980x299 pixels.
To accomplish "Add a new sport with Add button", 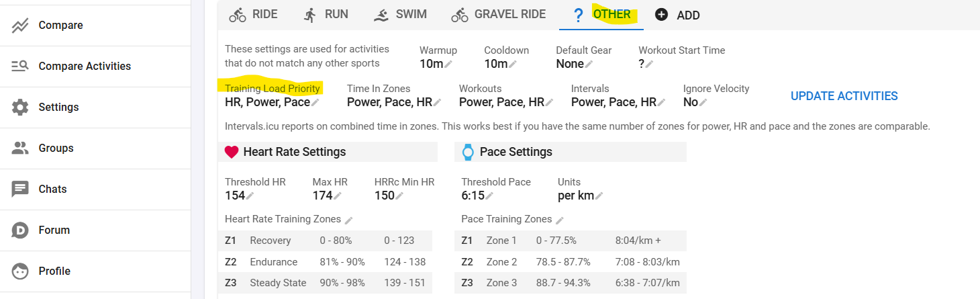I will pyautogui.click(x=677, y=15).
